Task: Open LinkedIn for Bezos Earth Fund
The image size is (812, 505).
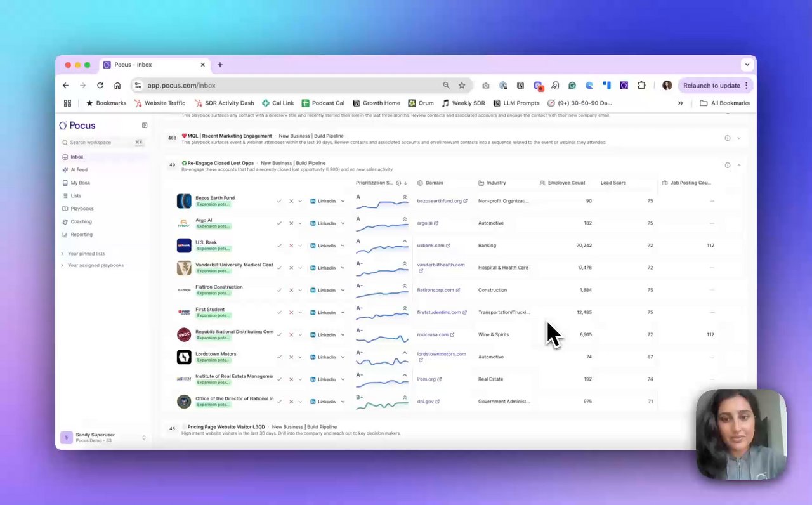Action: 323,201
